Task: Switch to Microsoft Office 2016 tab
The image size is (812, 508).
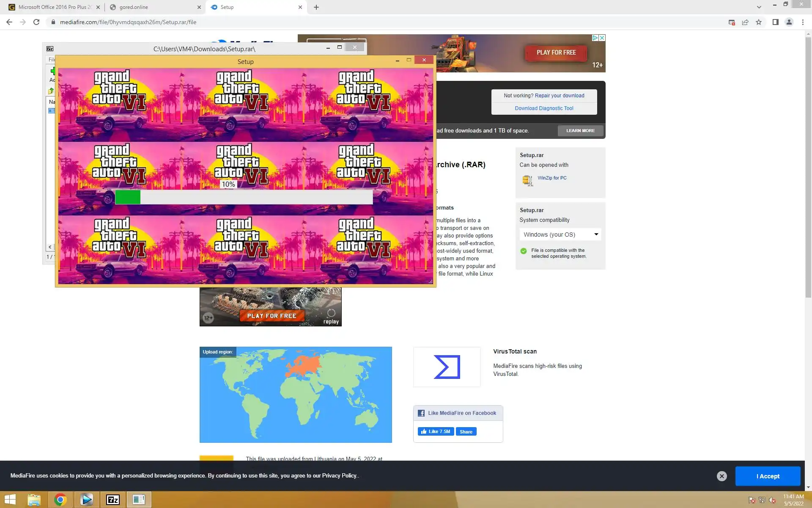Action: (x=54, y=7)
